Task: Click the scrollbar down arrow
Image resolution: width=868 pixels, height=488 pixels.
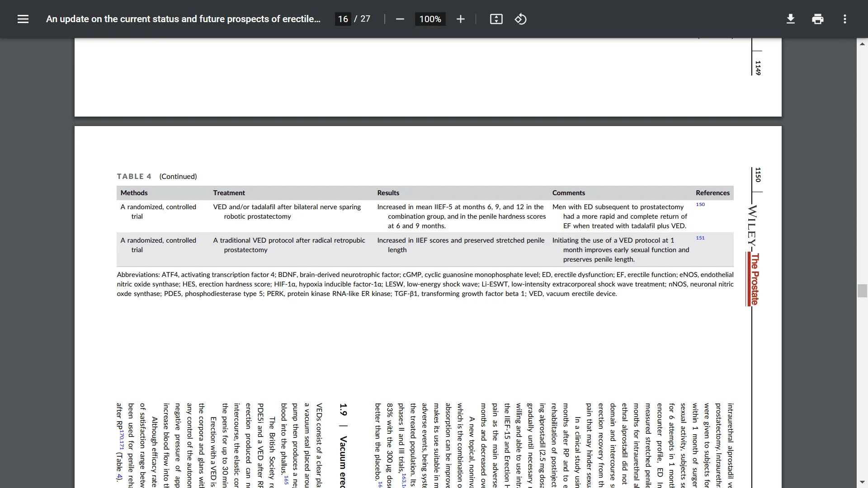Action: click(x=862, y=482)
